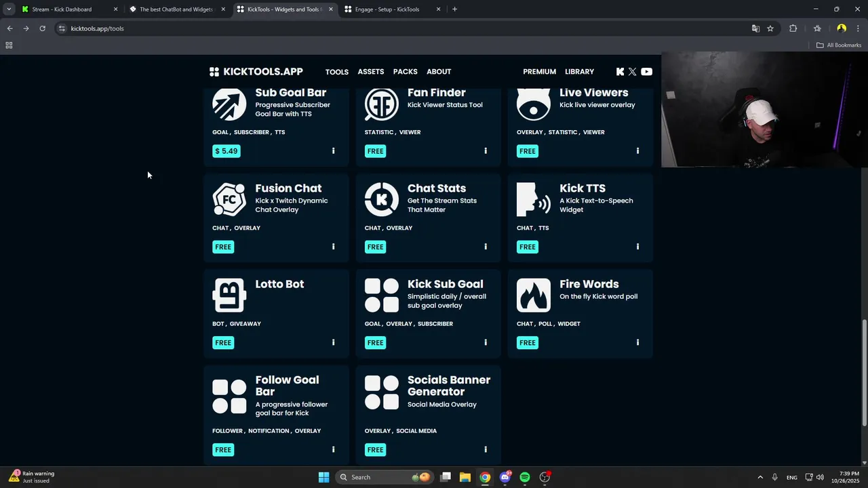Click the Windows taskbar Search box
868x488 pixels.
point(385,477)
